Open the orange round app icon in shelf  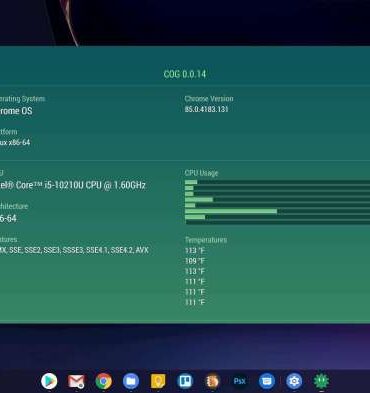click(212, 381)
